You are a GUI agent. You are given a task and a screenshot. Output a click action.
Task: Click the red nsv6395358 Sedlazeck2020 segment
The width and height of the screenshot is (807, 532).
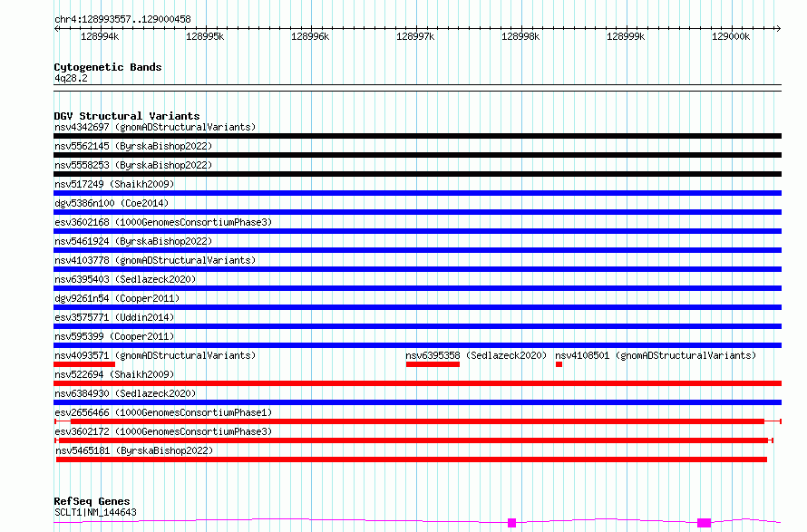(433, 364)
